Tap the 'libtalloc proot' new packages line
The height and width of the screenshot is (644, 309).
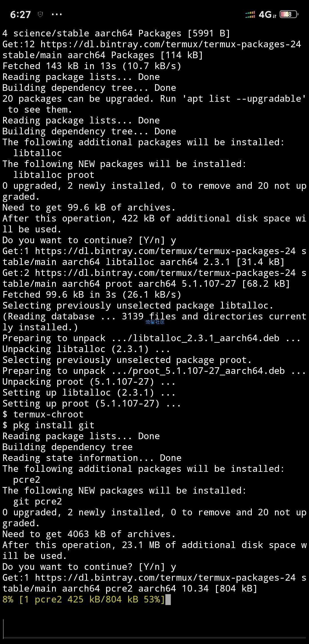click(54, 175)
